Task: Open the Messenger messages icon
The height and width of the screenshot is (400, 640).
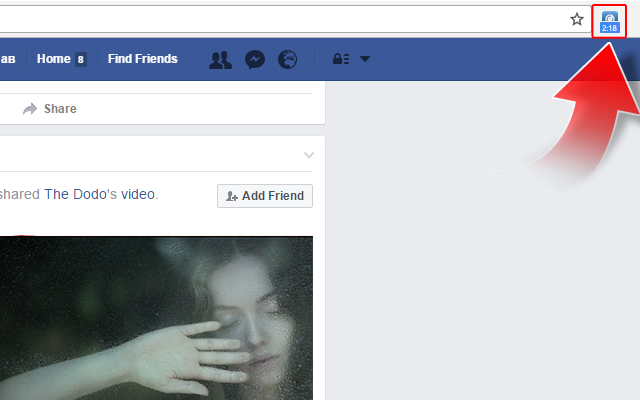Action: tap(255, 60)
